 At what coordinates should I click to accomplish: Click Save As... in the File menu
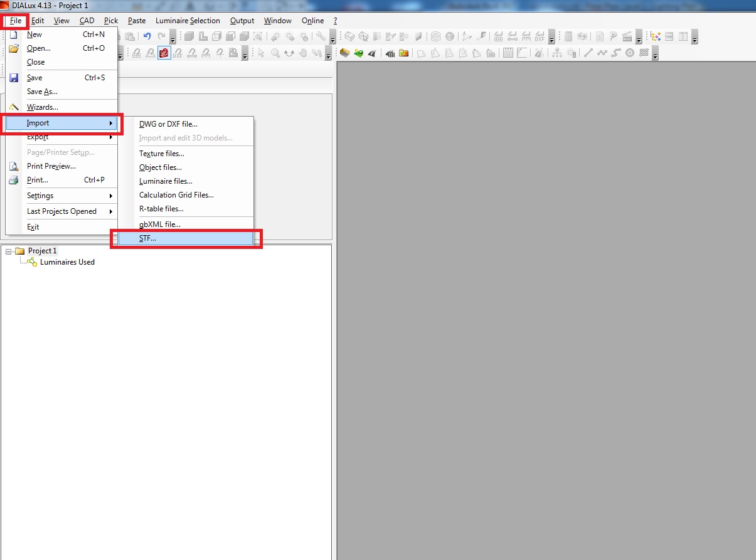(61, 92)
